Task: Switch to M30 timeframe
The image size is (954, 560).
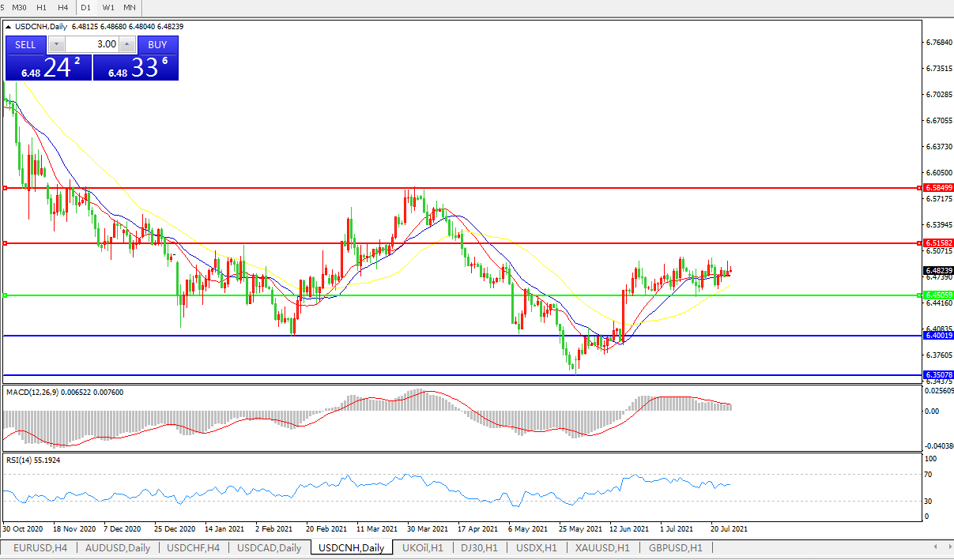Action: 20,7
